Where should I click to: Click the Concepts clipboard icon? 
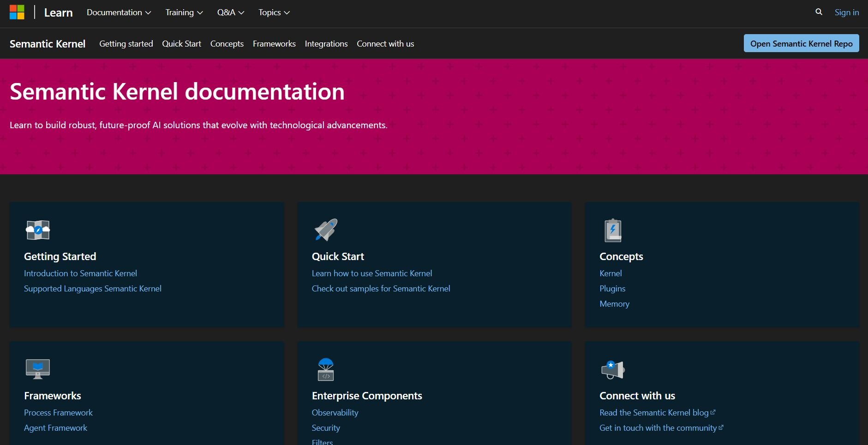coord(613,230)
